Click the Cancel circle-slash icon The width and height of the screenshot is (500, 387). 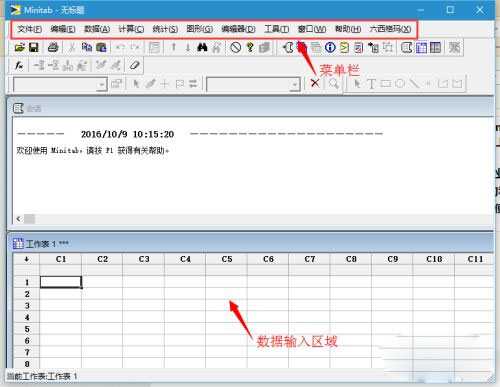[x=236, y=47]
